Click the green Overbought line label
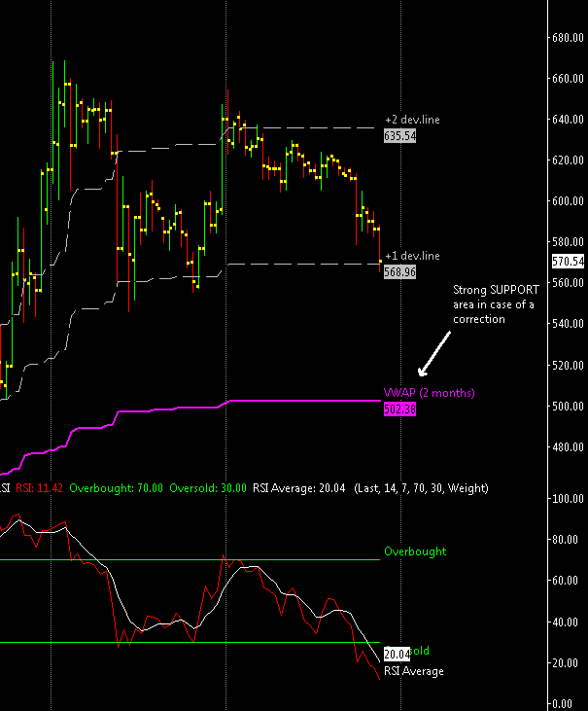This screenshot has height=711, width=588. coord(415,551)
